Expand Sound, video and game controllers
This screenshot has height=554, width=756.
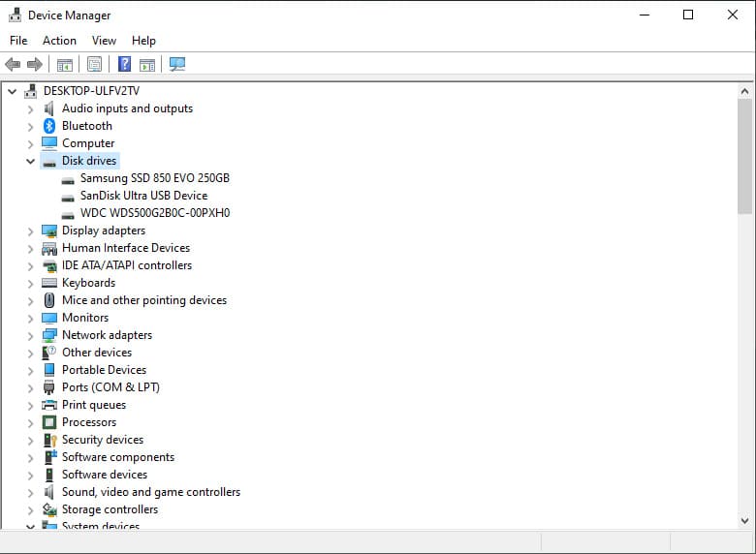(x=30, y=493)
